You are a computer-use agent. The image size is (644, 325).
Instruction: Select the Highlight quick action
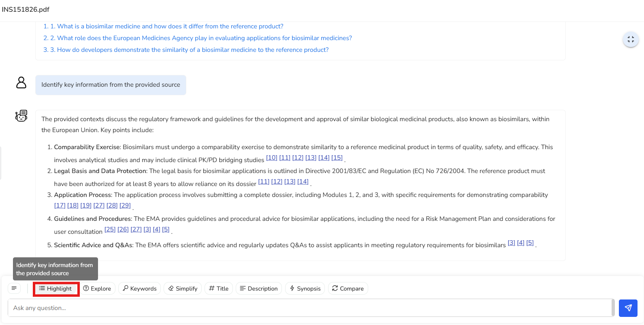pyautogui.click(x=56, y=289)
